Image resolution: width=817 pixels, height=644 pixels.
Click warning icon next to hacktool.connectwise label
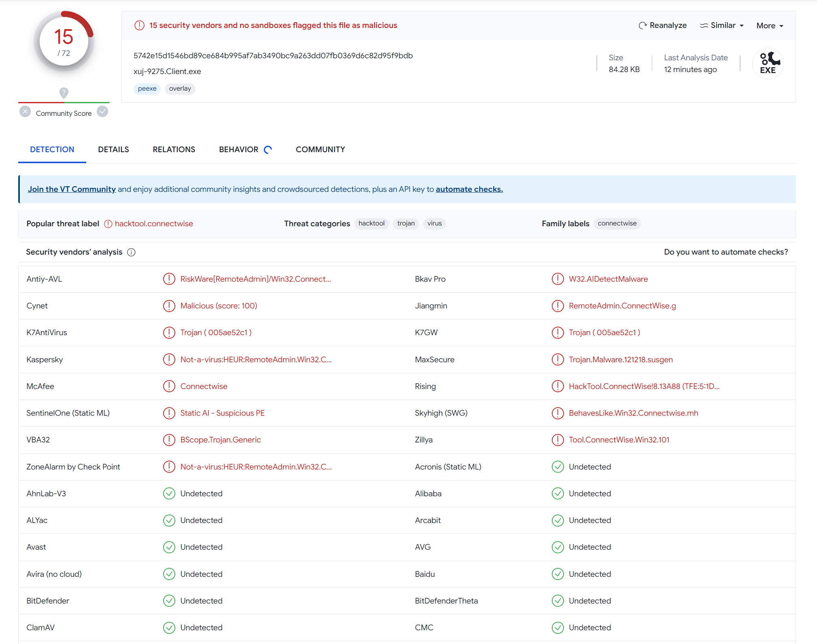click(108, 224)
